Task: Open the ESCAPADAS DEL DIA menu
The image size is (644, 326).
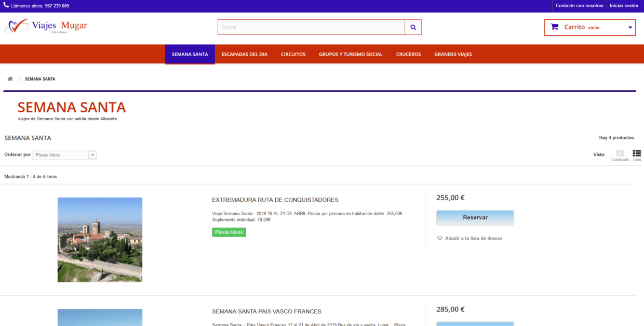Action: [x=245, y=54]
